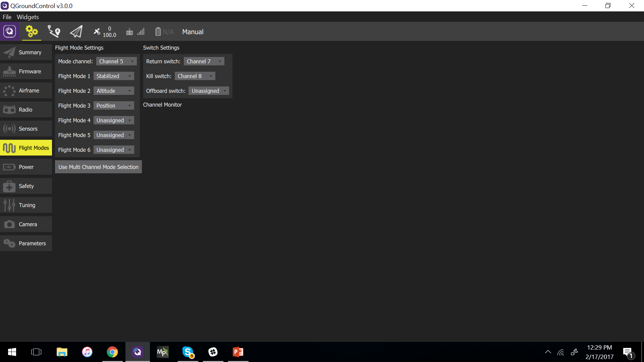Select Flight Mode 1 Stabilized dropdown

point(114,75)
